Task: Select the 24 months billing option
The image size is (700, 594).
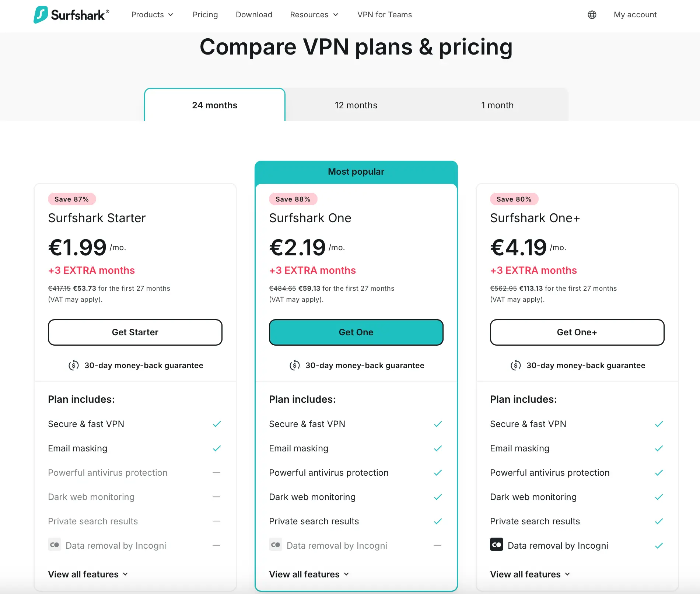Action: click(x=214, y=105)
